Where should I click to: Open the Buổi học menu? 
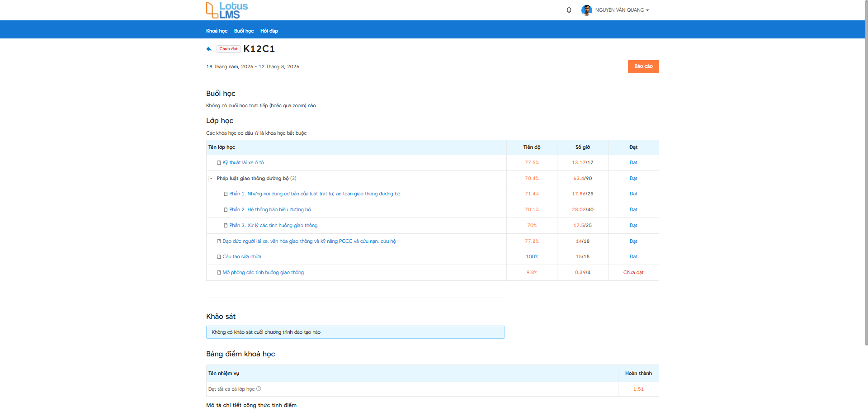244,31
